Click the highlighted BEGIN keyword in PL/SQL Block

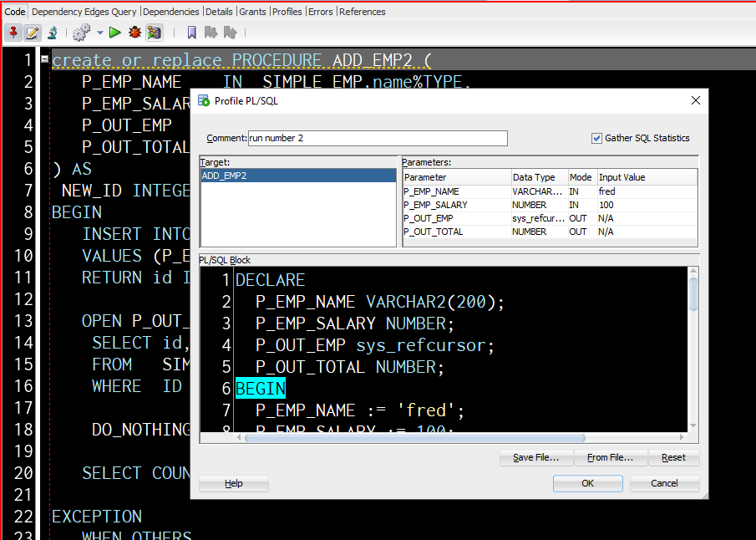[x=261, y=389]
